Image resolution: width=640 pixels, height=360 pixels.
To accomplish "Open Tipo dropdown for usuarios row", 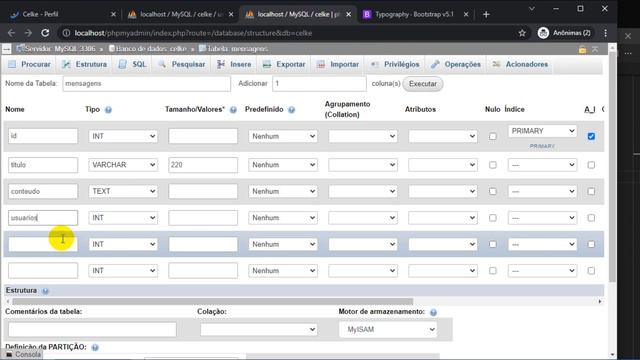I will point(123,218).
